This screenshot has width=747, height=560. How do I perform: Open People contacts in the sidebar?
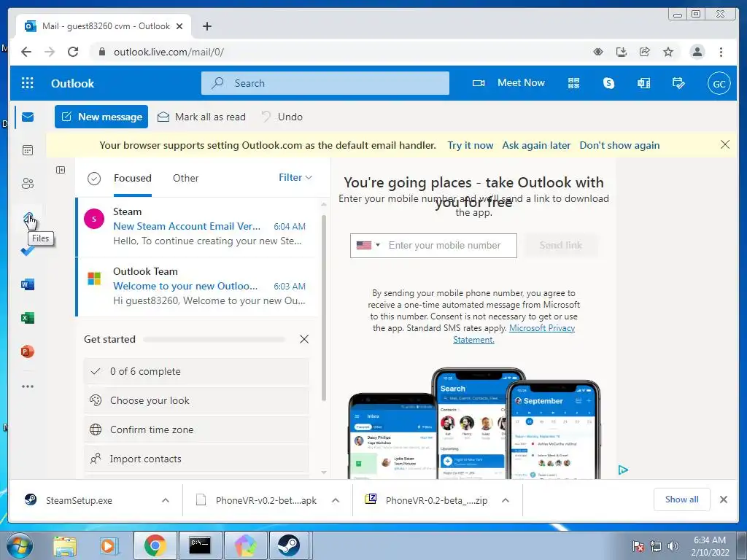pyautogui.click(x=28, y=184)
